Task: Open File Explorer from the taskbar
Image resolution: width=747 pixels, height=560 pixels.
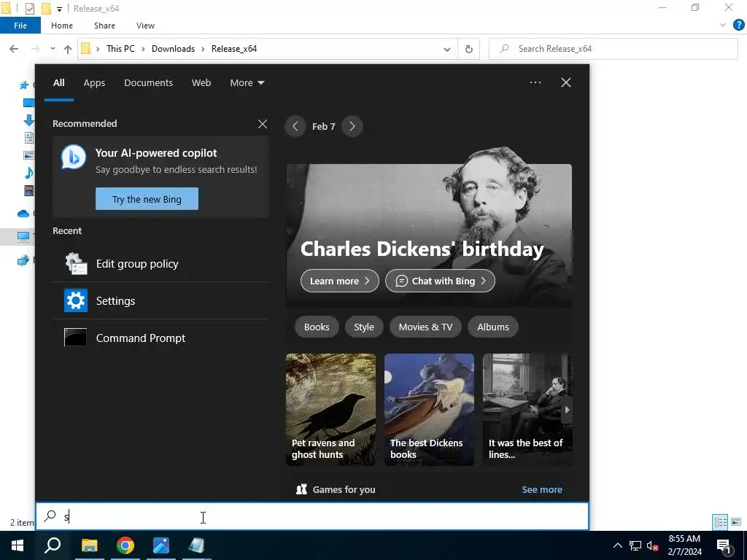Action: 89,545
